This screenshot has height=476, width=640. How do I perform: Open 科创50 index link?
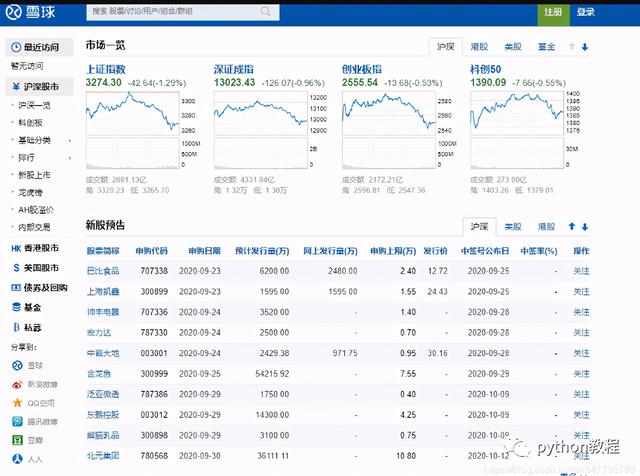[485, 69]
